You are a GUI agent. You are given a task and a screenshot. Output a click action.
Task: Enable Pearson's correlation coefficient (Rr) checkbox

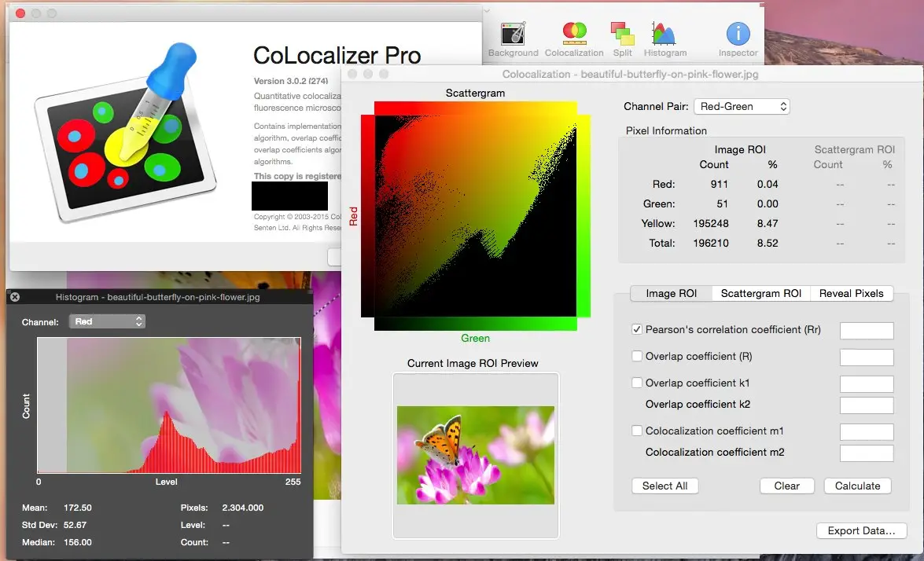(636, 330)
